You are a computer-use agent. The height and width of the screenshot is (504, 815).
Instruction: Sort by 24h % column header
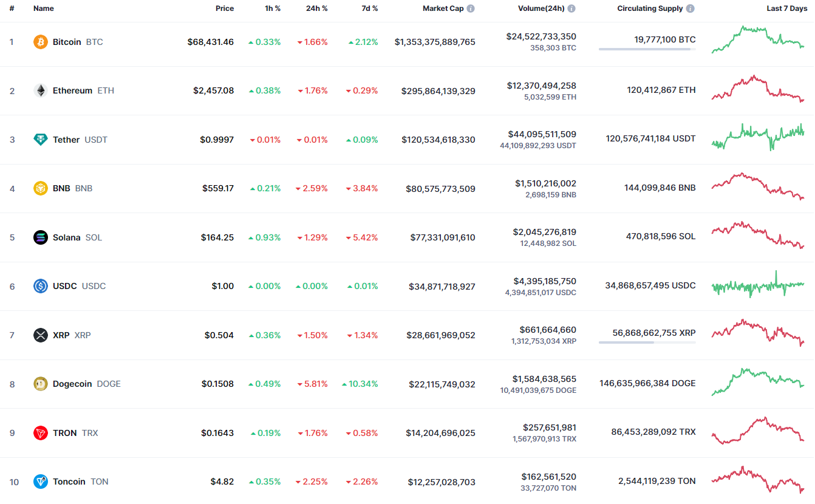point(316,9)
